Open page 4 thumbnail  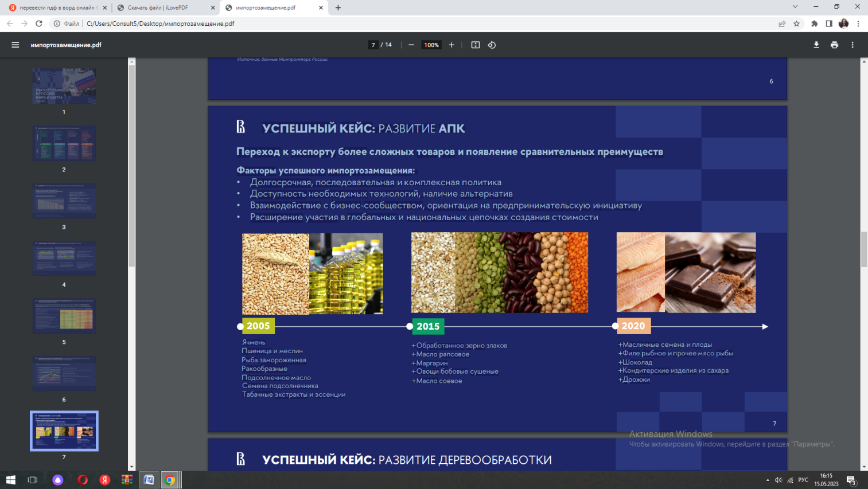(x=64, y=258)
